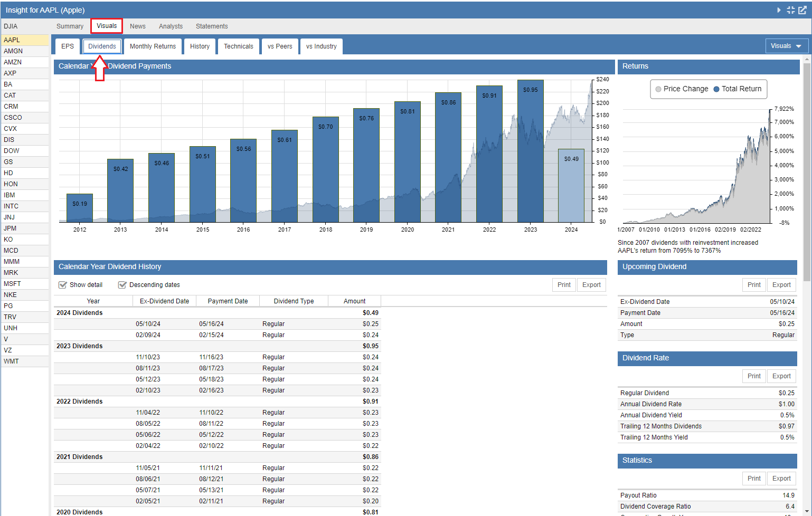Viewport: 812px width, 516px height.
Task: Click the Payment Date column header
Action: 228,301
